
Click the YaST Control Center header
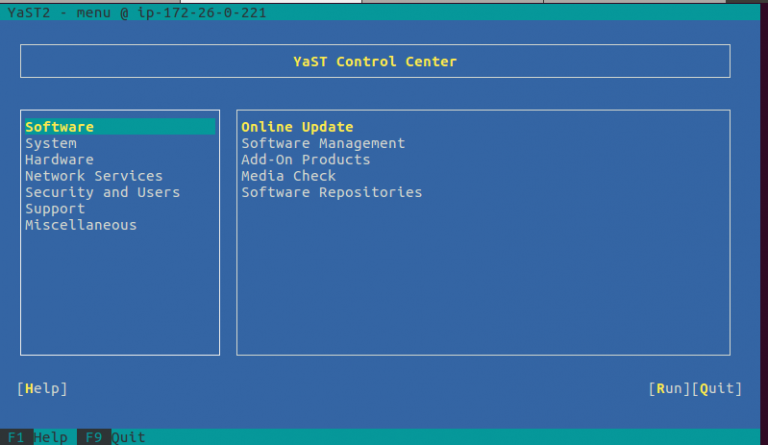[375, 62]
